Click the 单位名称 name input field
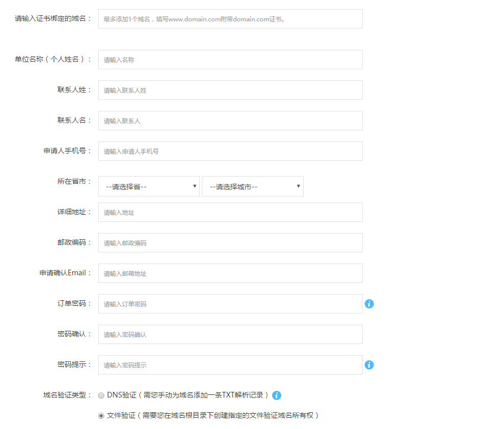This screenshot has width=504, height=429. (230, 60)
